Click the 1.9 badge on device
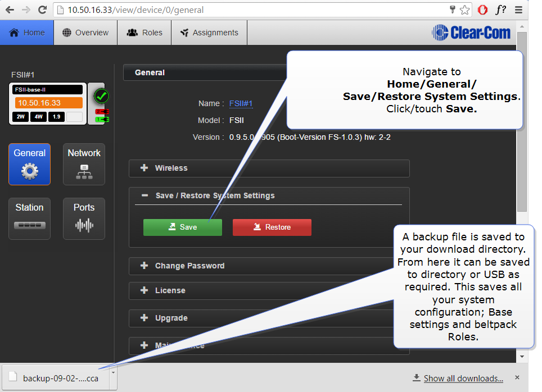Screen dimensions: 542x392 (56, 117)
